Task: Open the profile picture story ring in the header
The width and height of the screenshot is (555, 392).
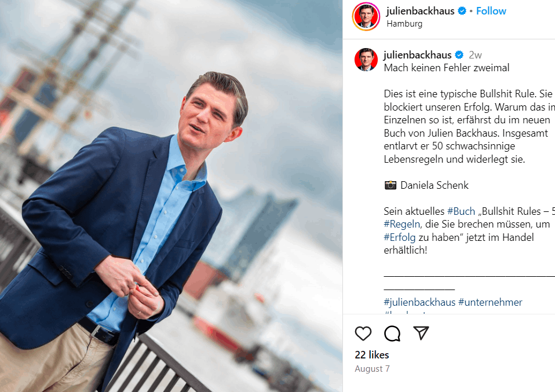Action: [x=366, y=17]
